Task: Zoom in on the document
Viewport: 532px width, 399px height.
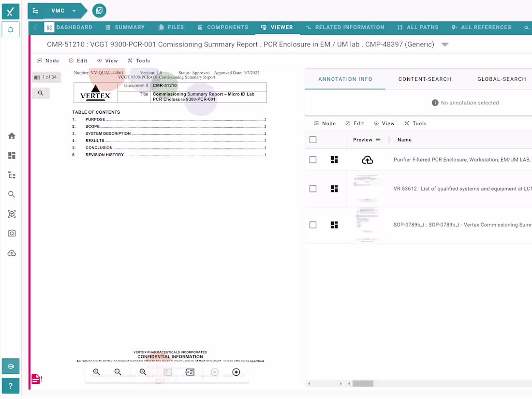Action: tap(96, 372)
